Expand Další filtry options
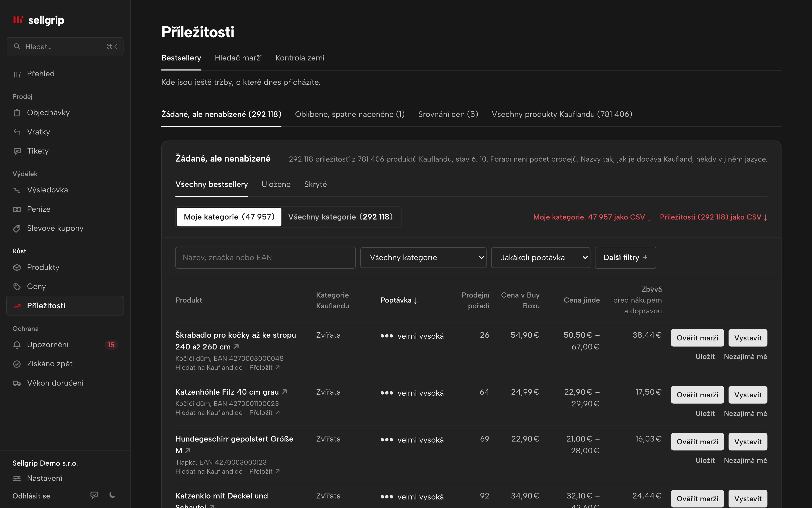This screenshot has height=508, width=812. (x=626, y=257)
